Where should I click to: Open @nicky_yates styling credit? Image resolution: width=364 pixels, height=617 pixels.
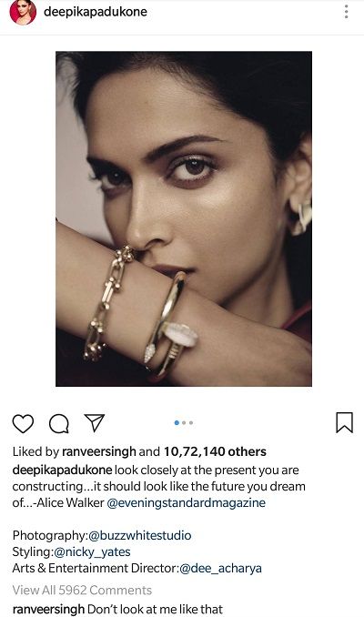(x=92, y=552)
